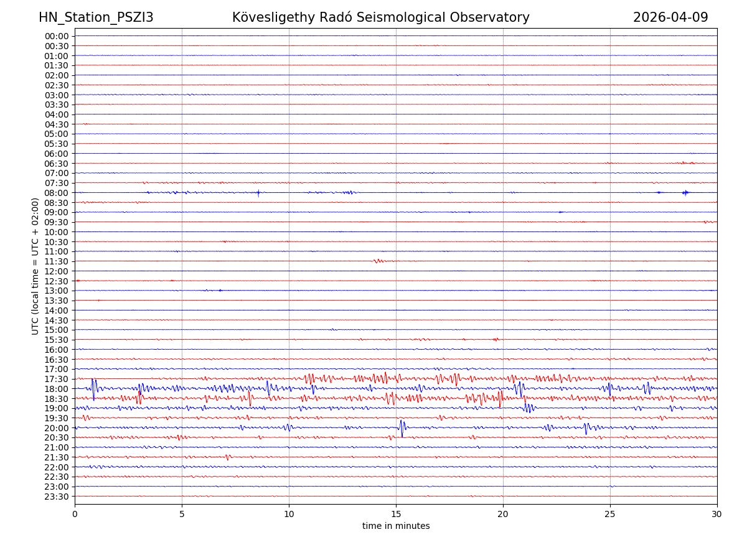Click the 12:30 row time label

pyautogui.click(x=57, y=281)
